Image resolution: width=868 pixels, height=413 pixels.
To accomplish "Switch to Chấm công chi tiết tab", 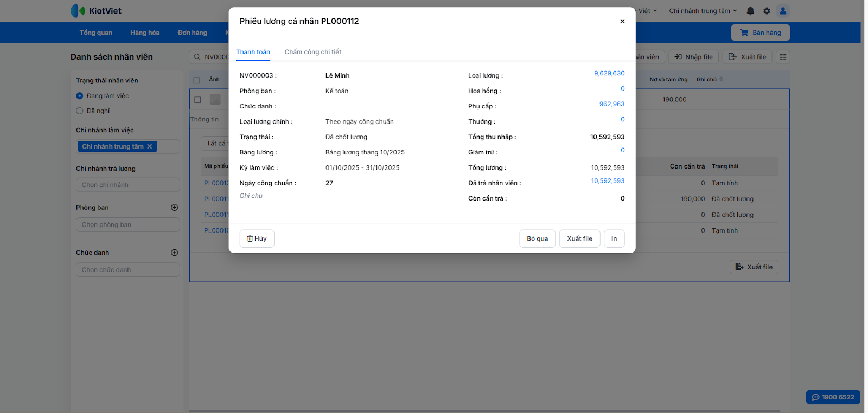I will tap(313, 52).
